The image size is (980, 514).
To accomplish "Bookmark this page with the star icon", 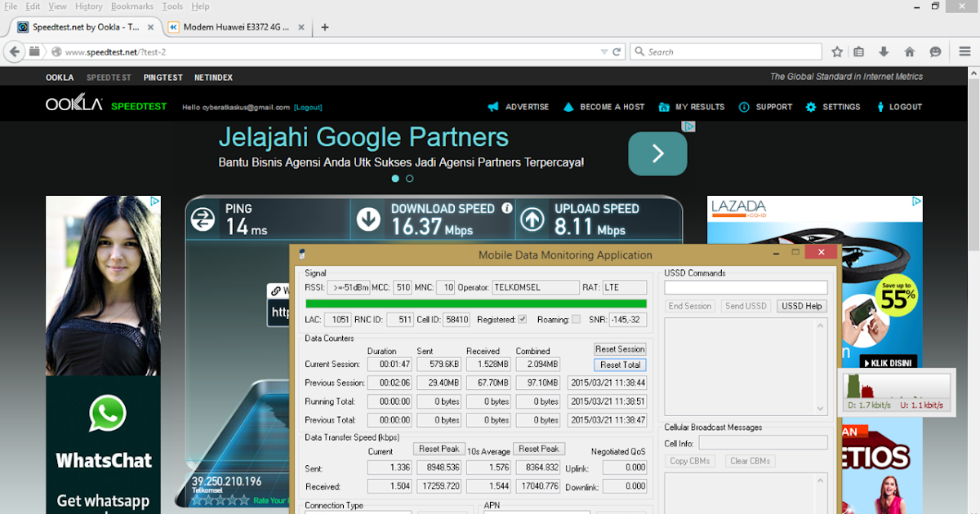I will point(837,51).
